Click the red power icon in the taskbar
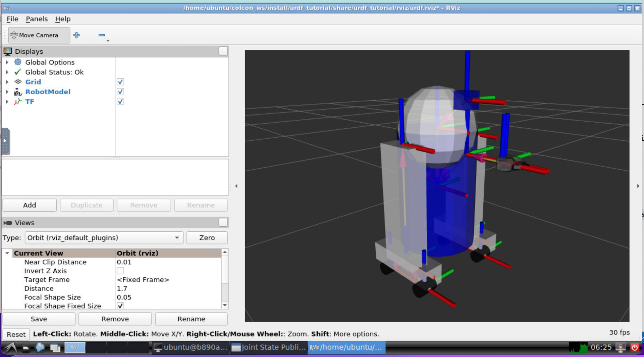The height and width of the screenshot is (357, 644). (x=635, y=348)
